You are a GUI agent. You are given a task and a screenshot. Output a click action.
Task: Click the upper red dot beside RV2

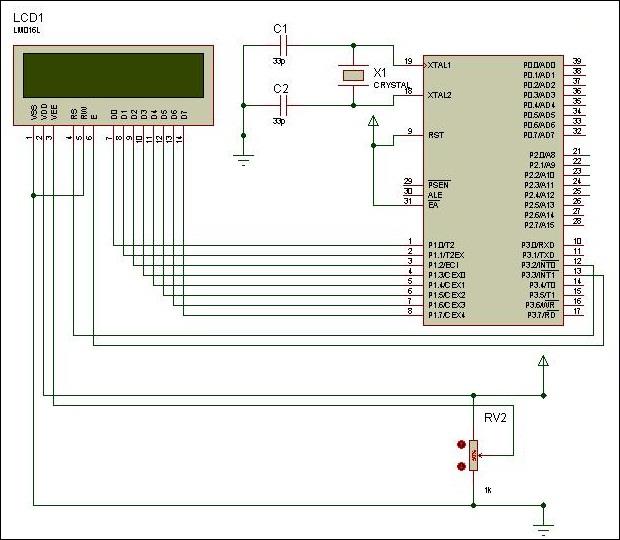pos(461,444)
